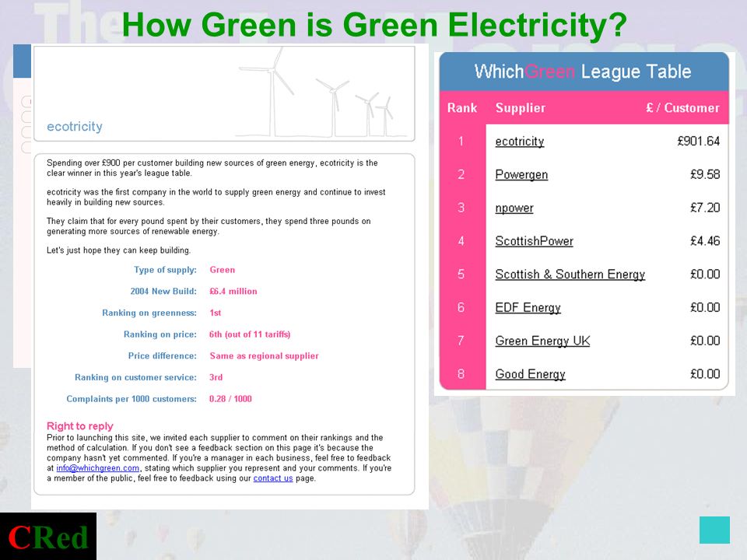This screenshot has height=560, width=747.
Task: Click 'Complaints per 1000 customers:' label
Action: click(132, 399)
